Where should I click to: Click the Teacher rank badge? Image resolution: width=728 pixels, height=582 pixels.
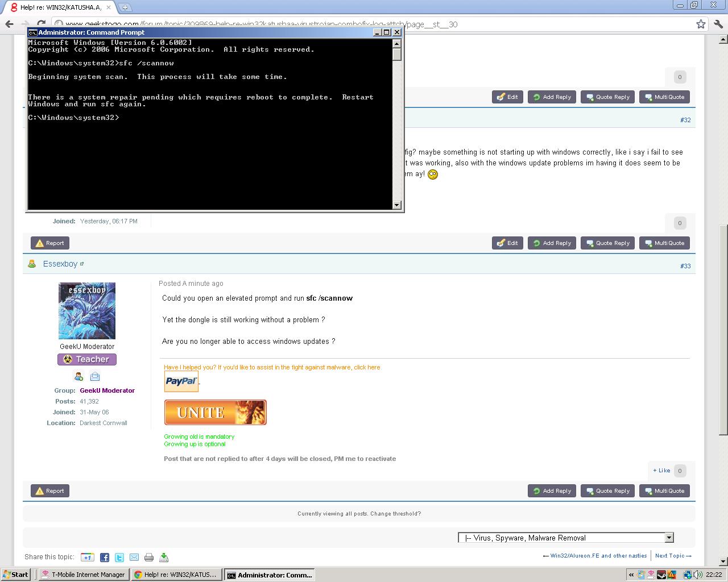(87, 359)
